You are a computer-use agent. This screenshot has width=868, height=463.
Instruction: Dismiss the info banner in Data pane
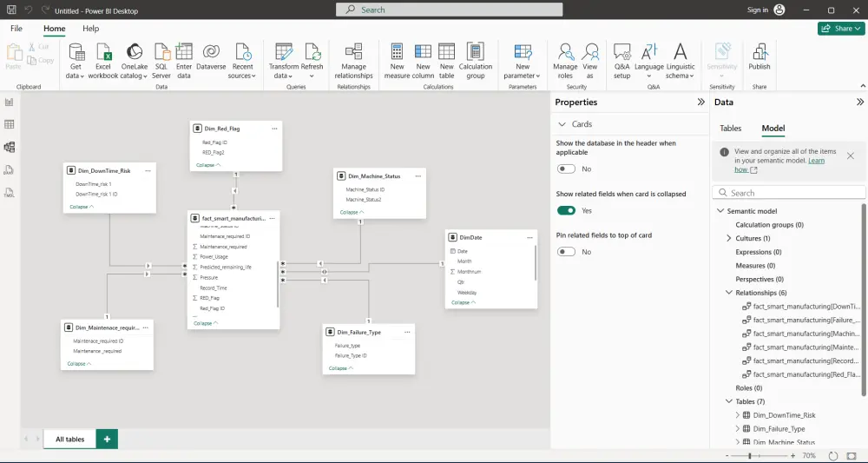click(x=851, y=156)
